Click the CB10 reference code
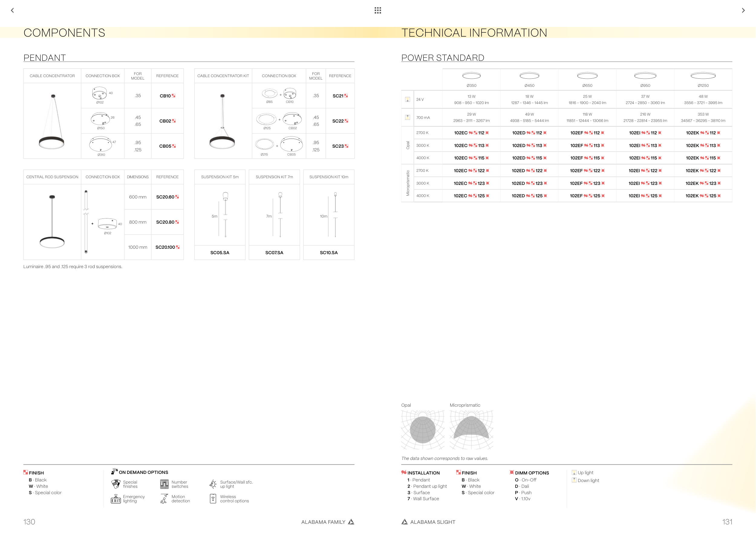The height and width of the screenshot is (535, 756). click(x=165, y=96)
